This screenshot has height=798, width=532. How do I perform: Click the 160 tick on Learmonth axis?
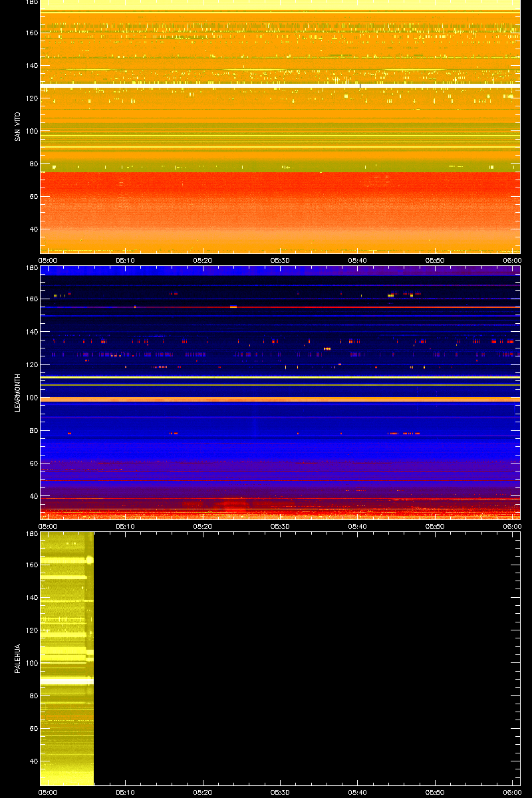[x=31, y=299]
